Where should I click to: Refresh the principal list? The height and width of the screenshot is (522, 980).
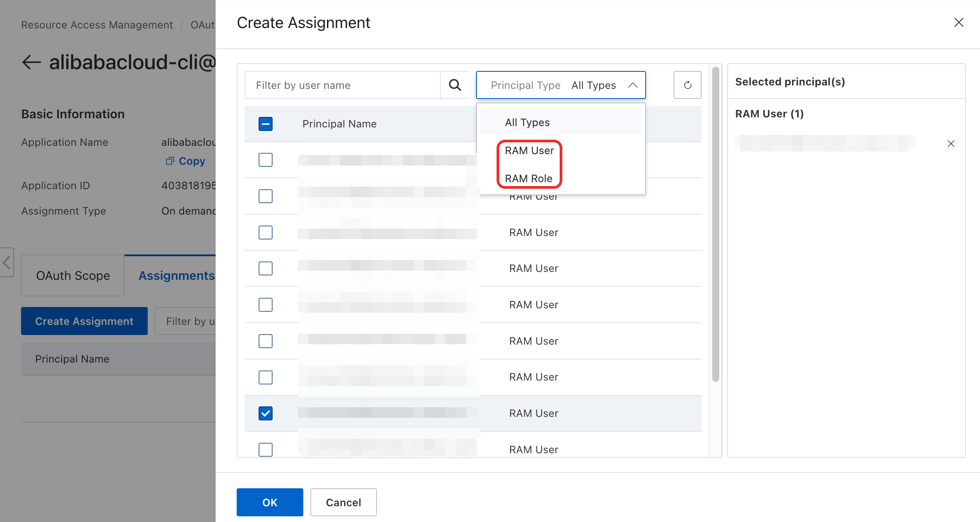[x=687, y=85]
